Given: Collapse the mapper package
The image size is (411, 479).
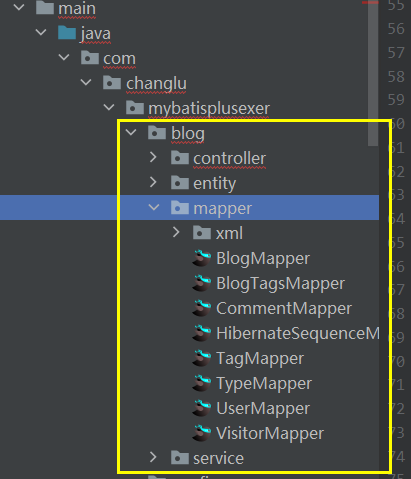Looking at the screenshot, I should 154,207.
